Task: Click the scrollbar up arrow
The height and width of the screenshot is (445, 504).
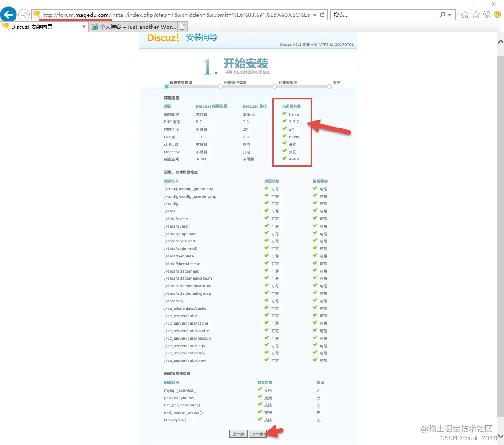Action: (x=500, y=41)
